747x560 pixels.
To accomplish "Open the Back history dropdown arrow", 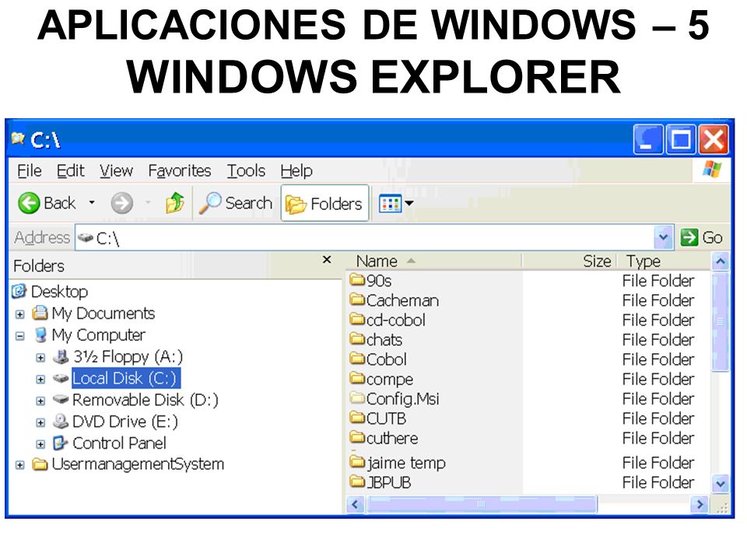I will click(92, 203).
